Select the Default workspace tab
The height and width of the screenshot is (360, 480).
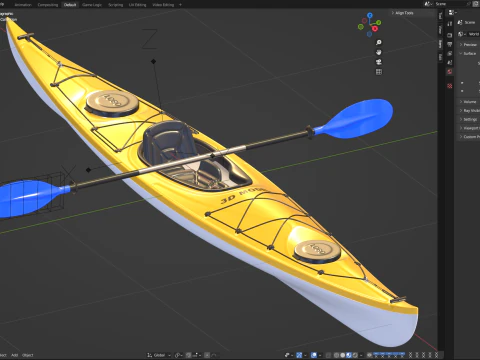pos(70,5)
